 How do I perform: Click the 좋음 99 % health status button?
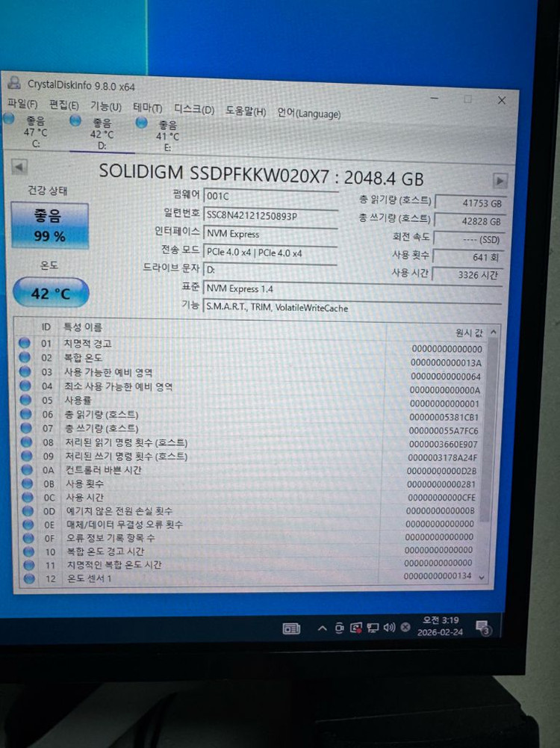click(49, 226)
